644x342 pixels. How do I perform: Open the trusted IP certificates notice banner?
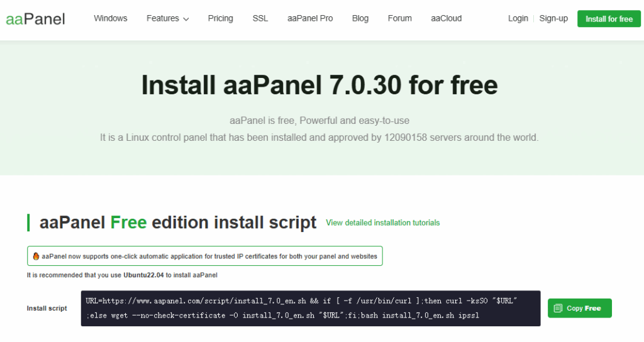click(x=205, y=256)
